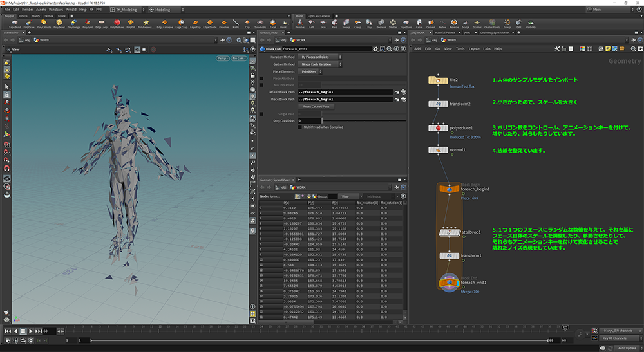Select the Scatter shelf tool
Image resolution: width=644 pixels, height=352 pixels.
477,23
